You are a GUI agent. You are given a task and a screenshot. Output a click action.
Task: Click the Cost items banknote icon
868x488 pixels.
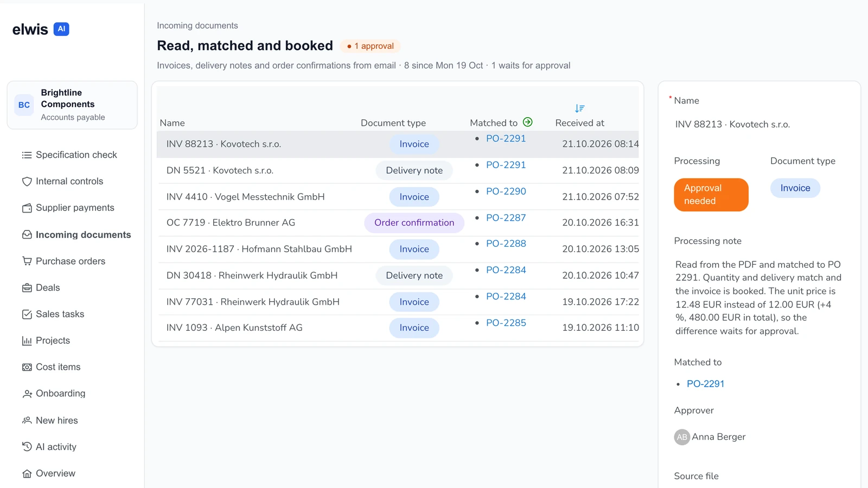(27, 367)
